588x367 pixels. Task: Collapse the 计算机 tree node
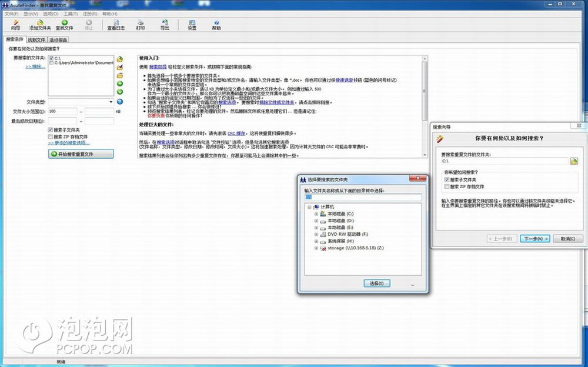(309, 207)
